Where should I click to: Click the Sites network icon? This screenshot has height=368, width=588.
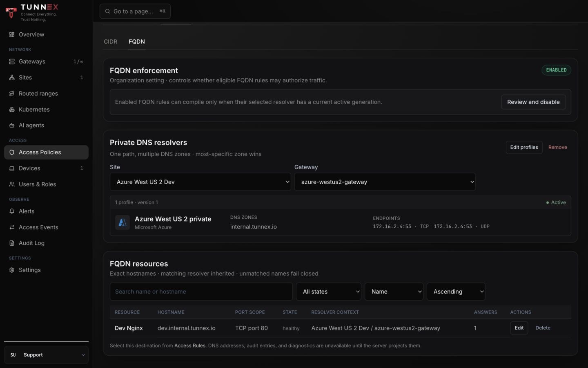[12, 78]
